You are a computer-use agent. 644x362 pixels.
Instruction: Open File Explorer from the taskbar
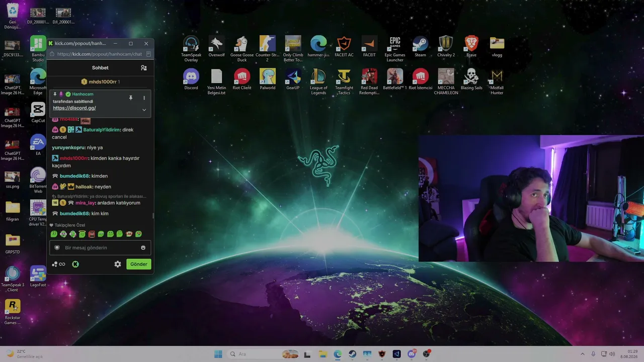pyautogui.click(x=323, y=354)
